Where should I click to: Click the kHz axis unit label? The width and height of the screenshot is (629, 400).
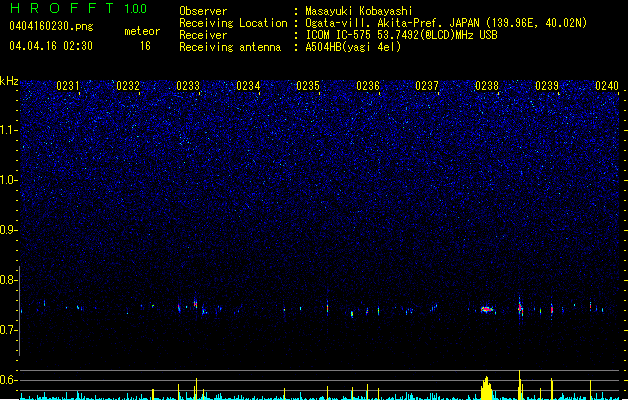[x=9, y=81]
